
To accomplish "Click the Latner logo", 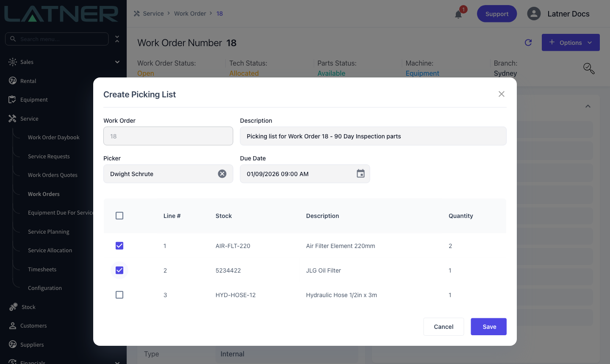I will point(61,14).
